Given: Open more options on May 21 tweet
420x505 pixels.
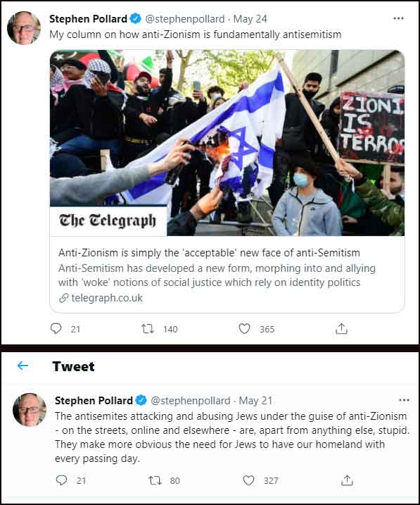Looking at the screenshot, I should click(x=404, y=400).
